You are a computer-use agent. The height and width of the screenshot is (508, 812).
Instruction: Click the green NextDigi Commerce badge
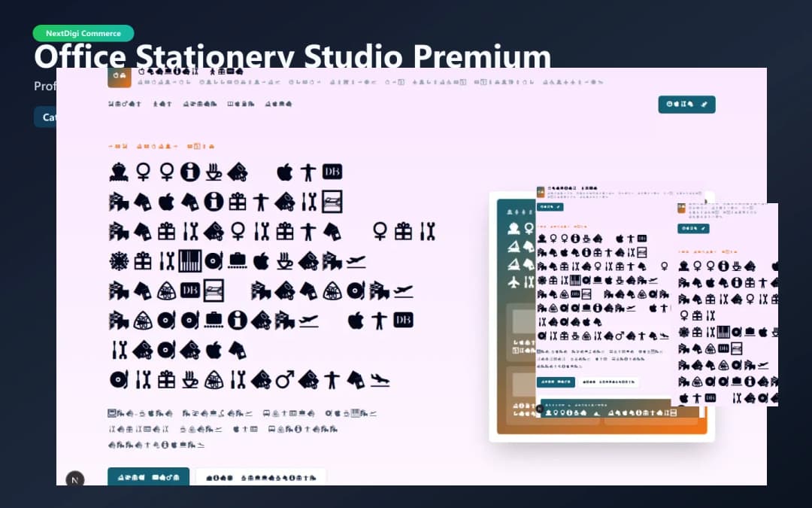click(x=83, y=33)
